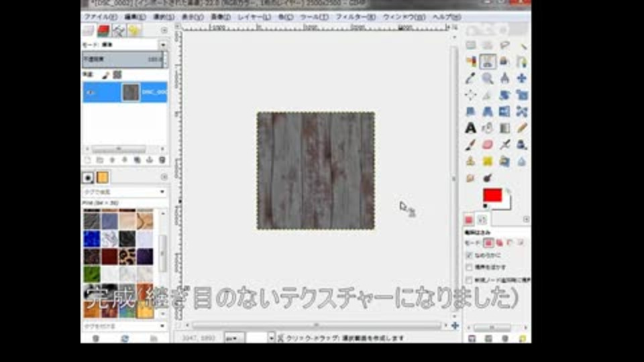Open the 編集 (Edit) menu
The image size is (644, 362).
(x=135, y=17)
